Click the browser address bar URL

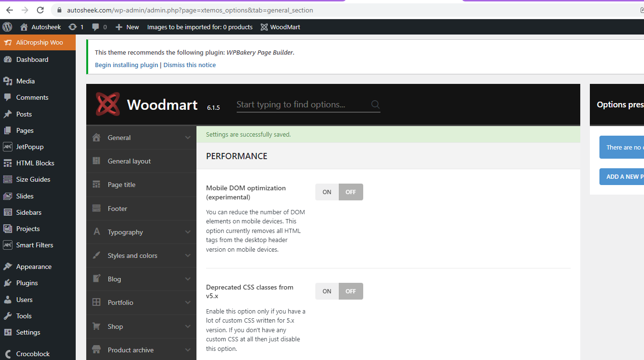190,10
